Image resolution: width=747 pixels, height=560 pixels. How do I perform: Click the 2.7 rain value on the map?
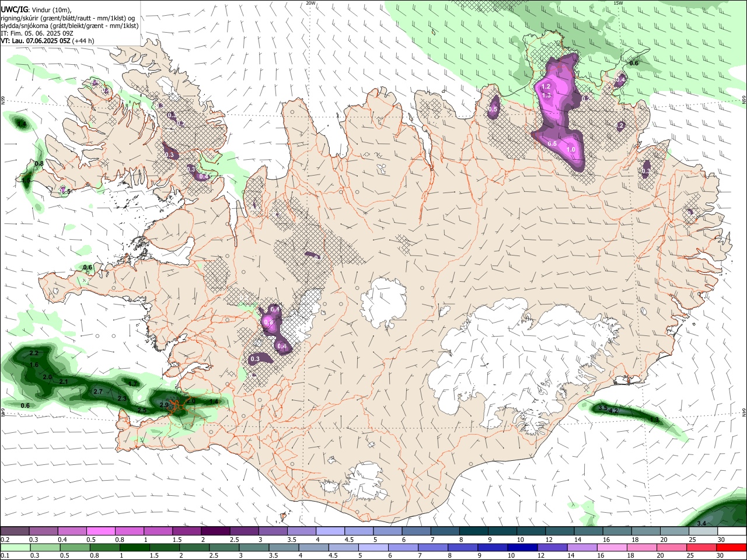(98, 391)
